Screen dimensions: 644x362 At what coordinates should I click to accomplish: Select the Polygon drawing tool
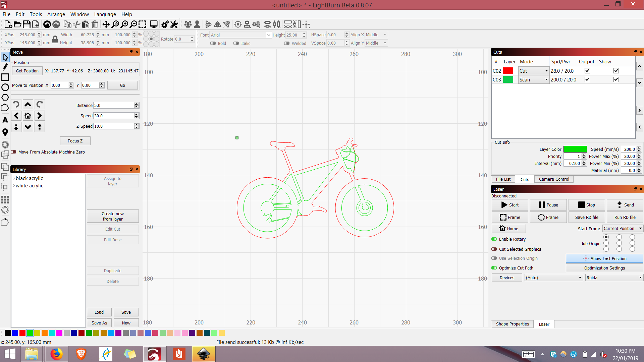tap(5, 98)
